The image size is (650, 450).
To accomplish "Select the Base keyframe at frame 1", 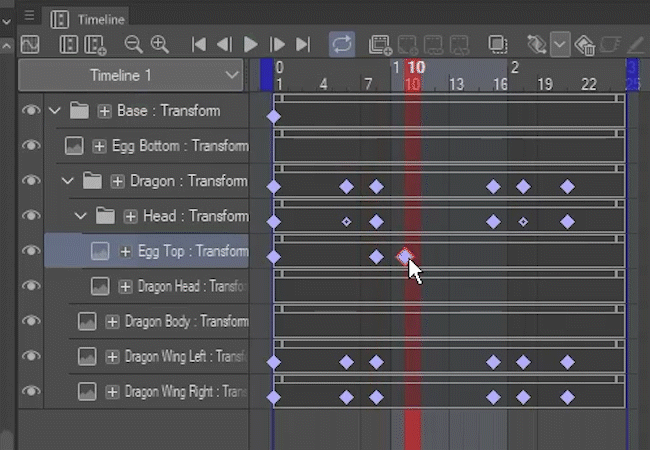I will pyautogui.click(x=274, y=117).
